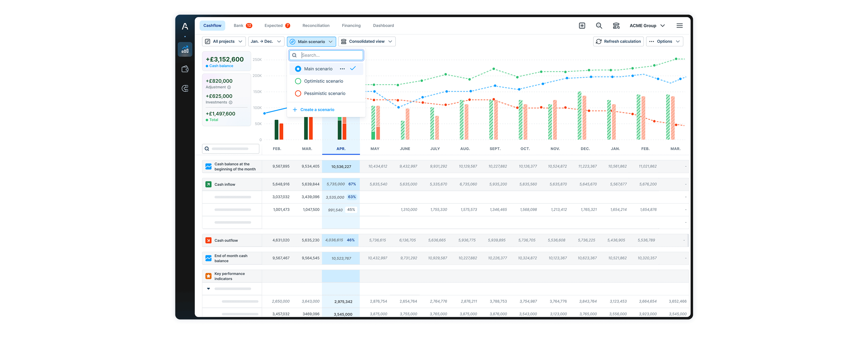The width and height of the screenshot is (868, 343).
Task: Open the three-dots menu beside Main scenario
Action: click(342, 69)
